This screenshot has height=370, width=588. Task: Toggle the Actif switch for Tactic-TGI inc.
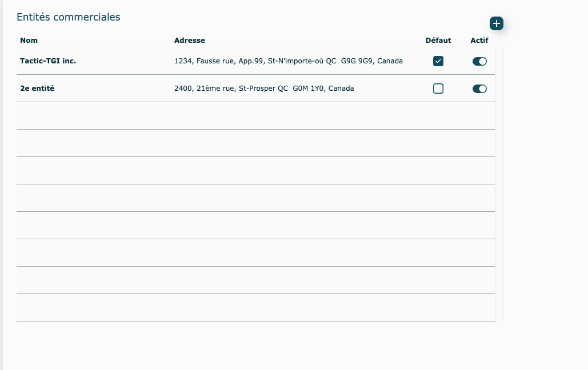tap(479, 61)
